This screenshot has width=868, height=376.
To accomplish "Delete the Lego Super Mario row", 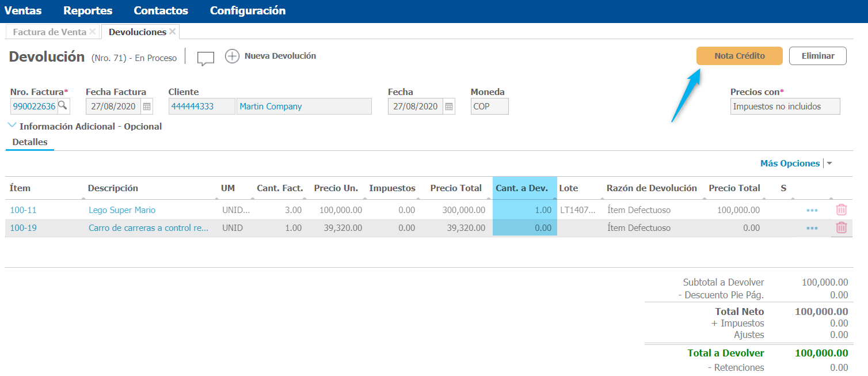I will pyautogui.click(x=841, y=210).
